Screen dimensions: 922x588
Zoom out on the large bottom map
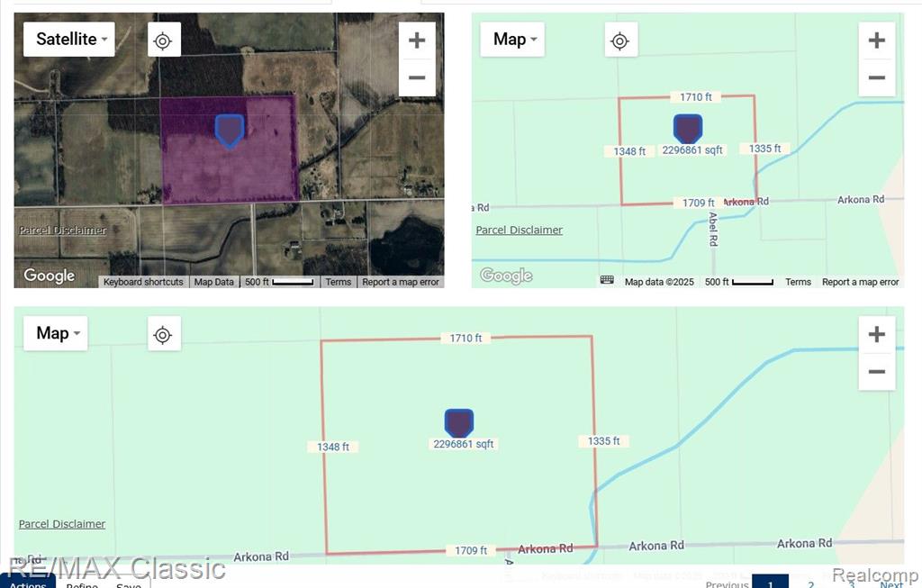[x=876, y=372]
